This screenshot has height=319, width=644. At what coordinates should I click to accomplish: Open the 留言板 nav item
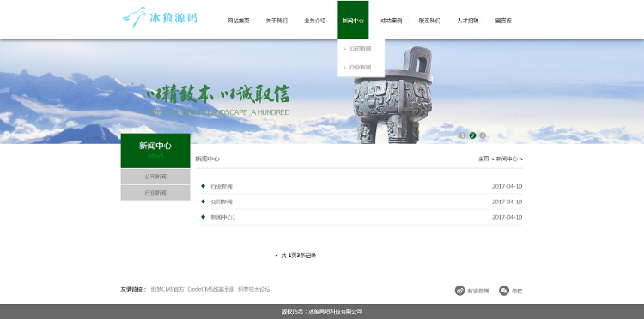pos(503,21)
